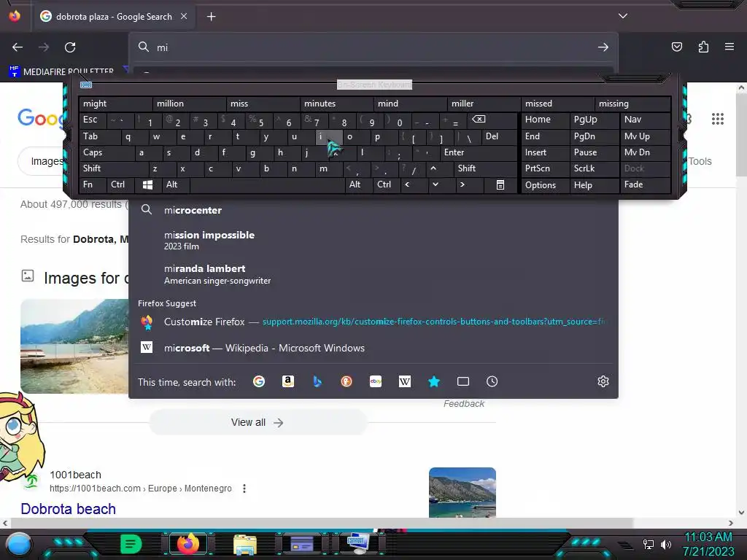Open the microsoft Wikipedia suggestion

click(x=373, y=348)
